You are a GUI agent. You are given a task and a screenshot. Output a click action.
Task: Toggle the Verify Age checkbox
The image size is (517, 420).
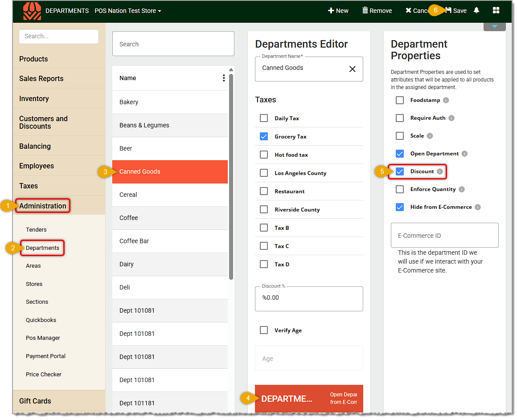263,330
